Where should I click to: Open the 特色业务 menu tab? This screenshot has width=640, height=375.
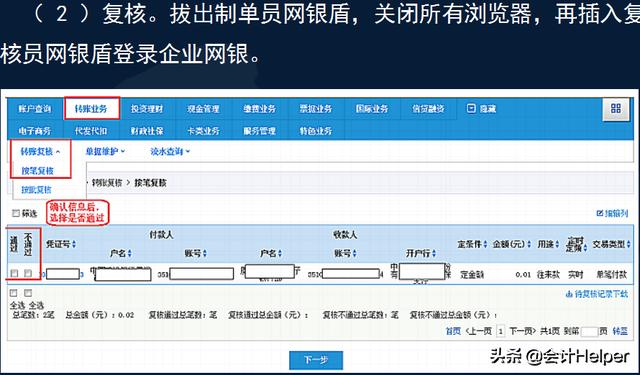click(316, 131)
